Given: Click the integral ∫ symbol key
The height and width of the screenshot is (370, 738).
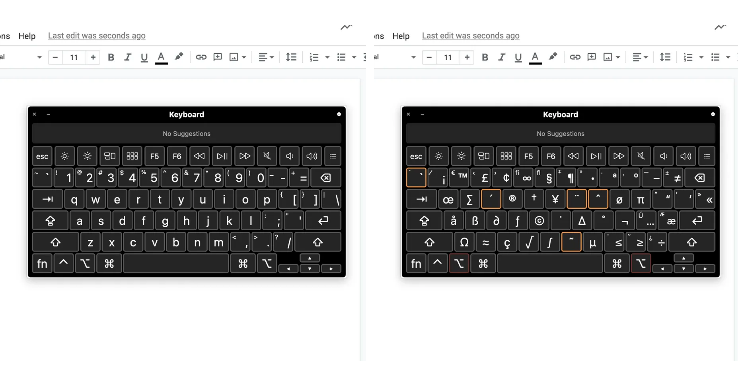Looking at the screenshot, I should pyautogui.click(x=550, y=242).
